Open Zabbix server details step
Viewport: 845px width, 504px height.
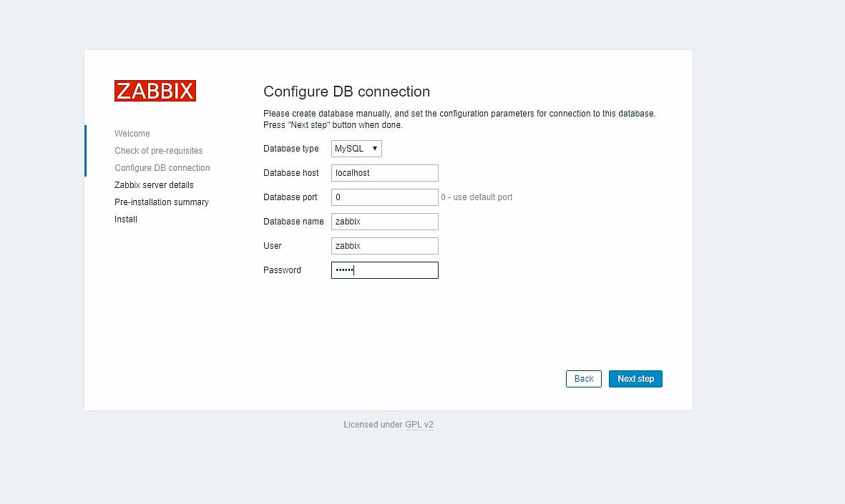click(x=154, y=185)
